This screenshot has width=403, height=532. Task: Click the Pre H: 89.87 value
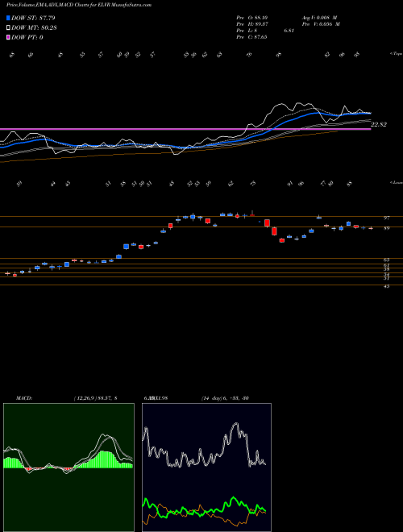point(254,24)
